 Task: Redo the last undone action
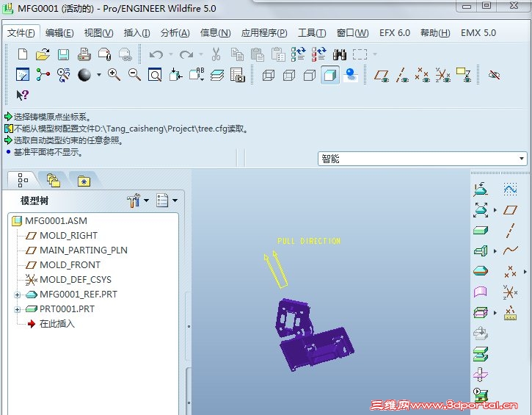pyautogui.click(x=186, y=54)
